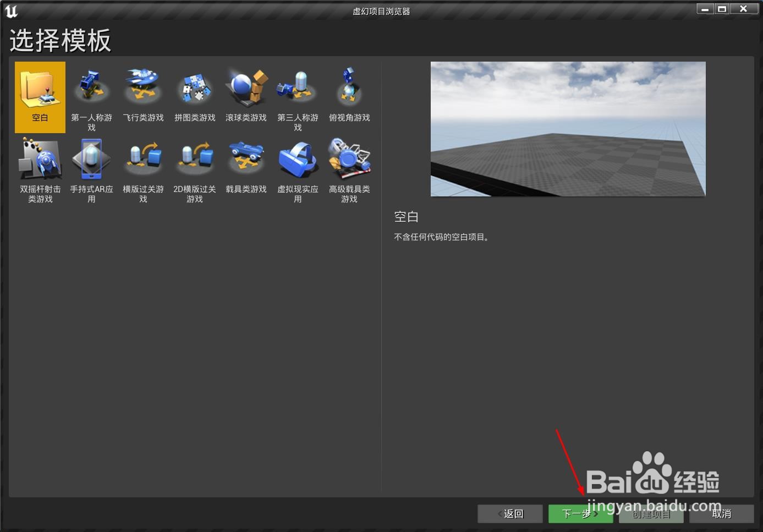Click the blank template preview image
This screenshot has width=763, height=532.
point(568,129)
